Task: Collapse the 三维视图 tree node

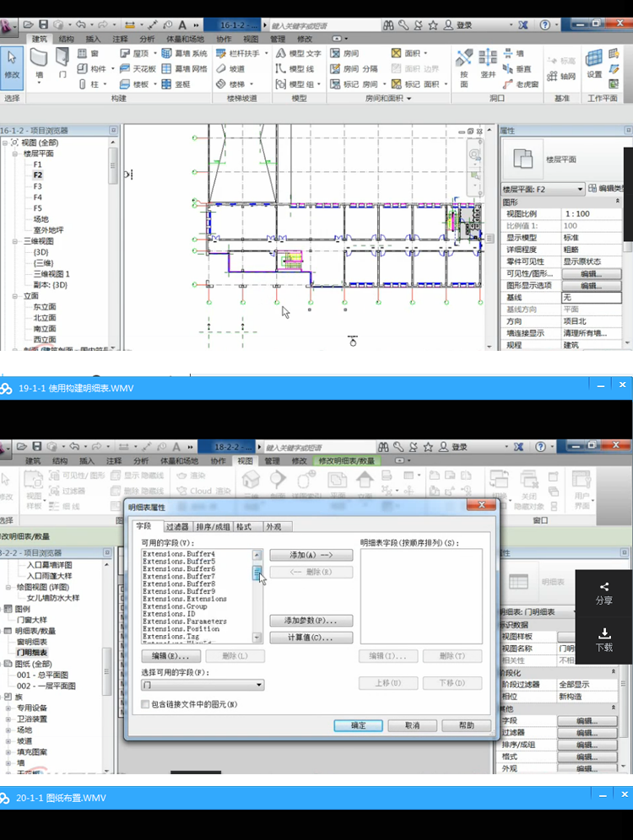Action: point(15,241)
